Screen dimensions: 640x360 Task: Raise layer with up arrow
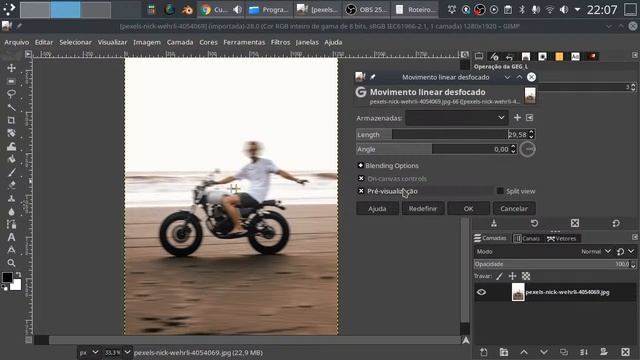tap(524, 352)
